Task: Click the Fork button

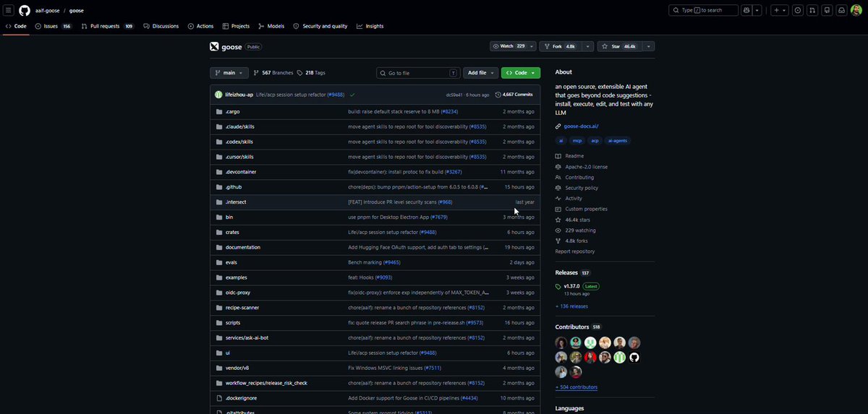Action: (559, 46)
